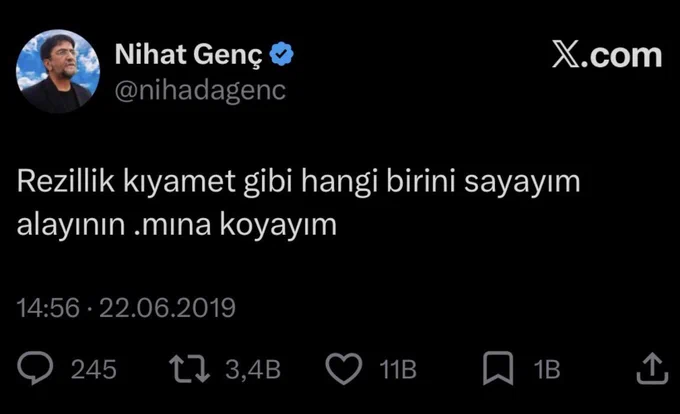Image resolution: width=680 pixels, height=414 pixels.
Task: Click the .com text of the watermark
Action: (x=621, y=55)
